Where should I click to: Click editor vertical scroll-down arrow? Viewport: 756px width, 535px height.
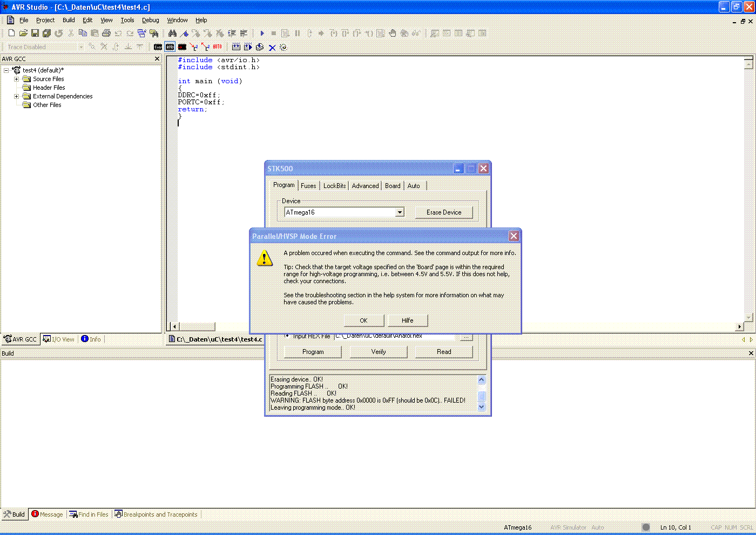click(x=748, y=317)
